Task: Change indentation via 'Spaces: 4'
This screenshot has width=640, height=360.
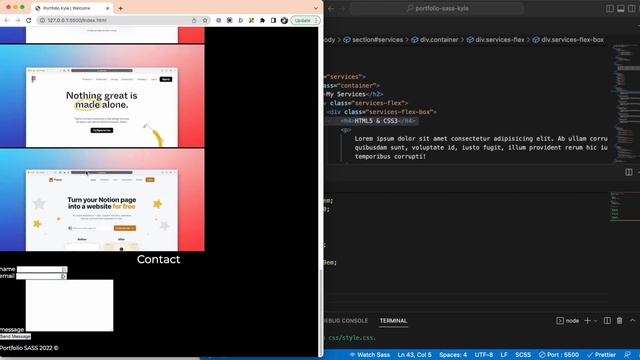Action: click(453, 355)
